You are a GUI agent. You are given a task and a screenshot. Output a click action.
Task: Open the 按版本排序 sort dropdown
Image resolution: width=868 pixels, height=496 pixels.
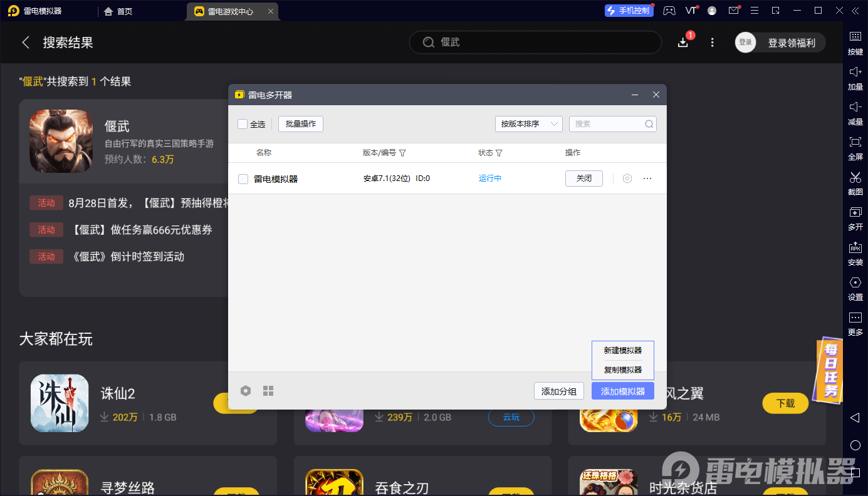pyautogui.click(x=528, y=124)
